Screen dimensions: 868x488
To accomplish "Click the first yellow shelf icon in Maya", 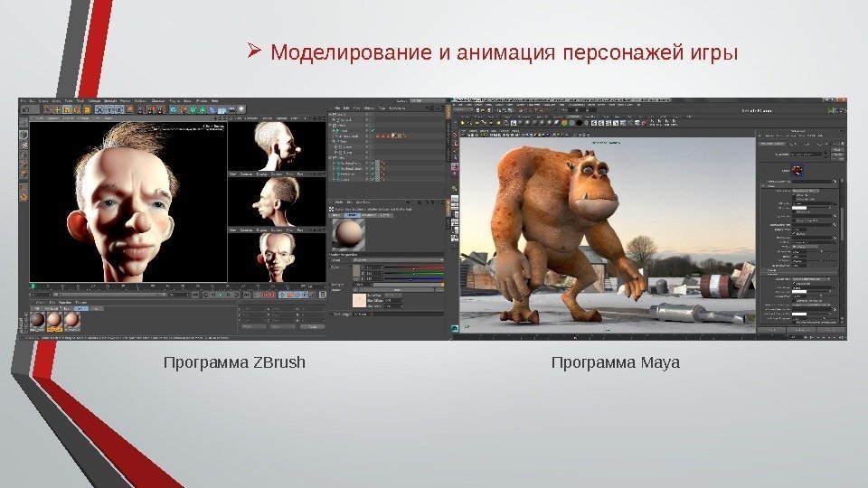I will click(462, 123).
